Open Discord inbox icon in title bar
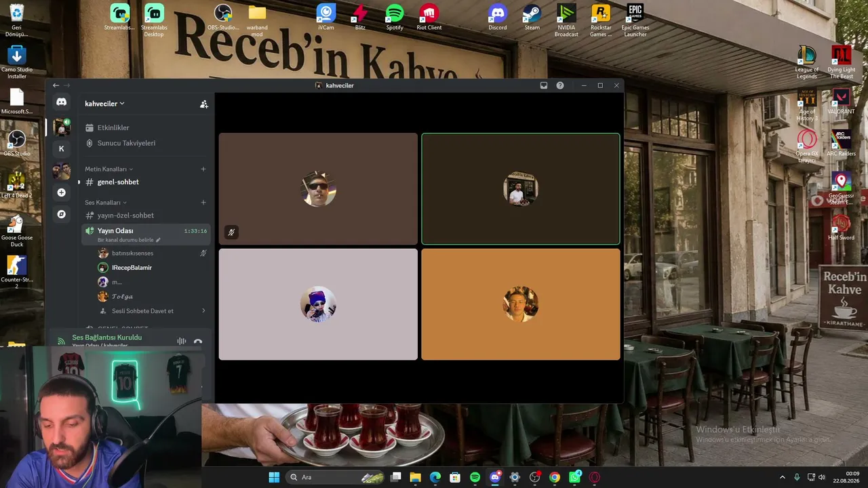The height and width of the screenshot is (488, 868). pyautogui.click(x=543, y=85)
